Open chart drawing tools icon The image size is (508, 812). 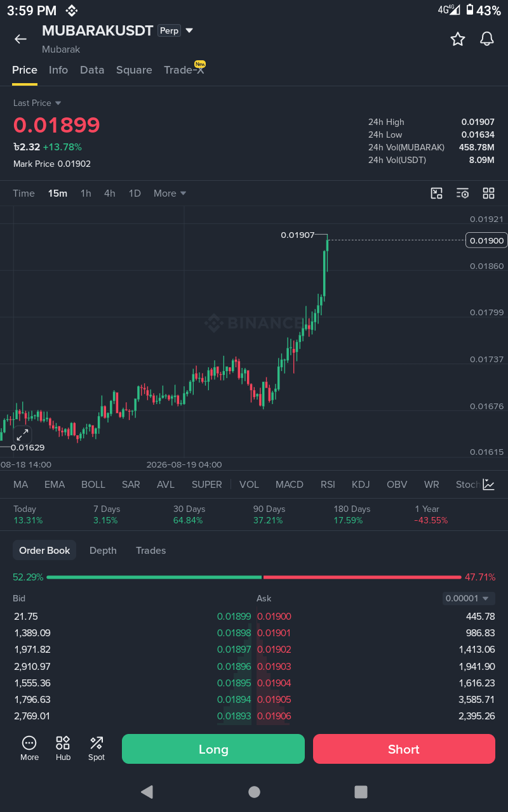click(x=436, y=193)
